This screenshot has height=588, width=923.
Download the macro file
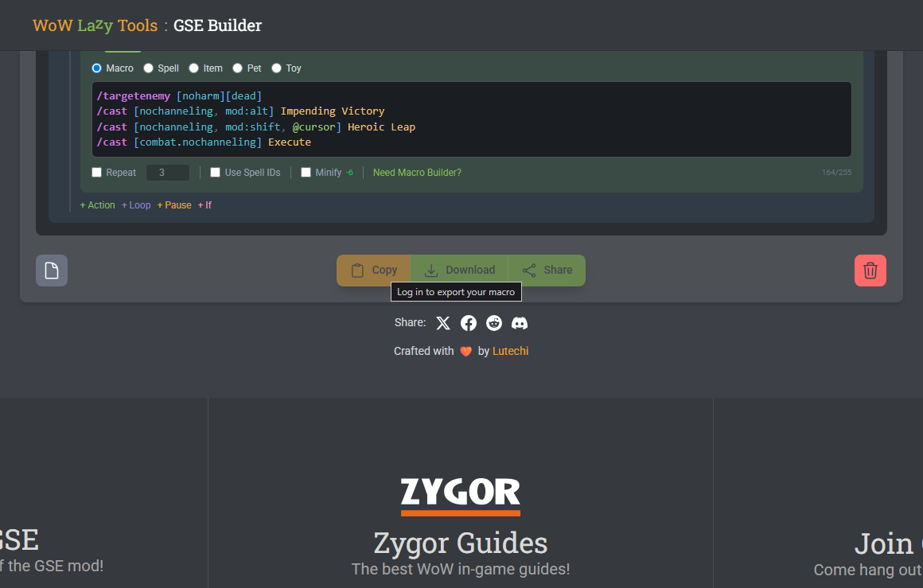click(459, 271)
